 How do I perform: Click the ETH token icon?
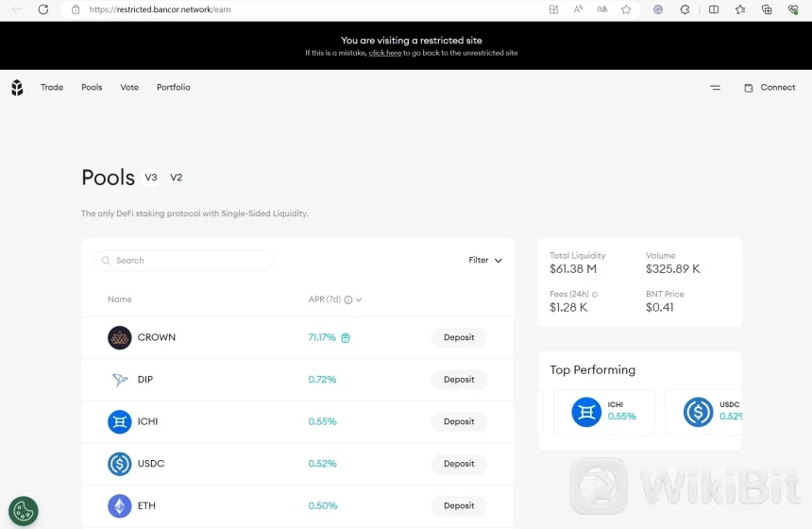click(120, 505)
